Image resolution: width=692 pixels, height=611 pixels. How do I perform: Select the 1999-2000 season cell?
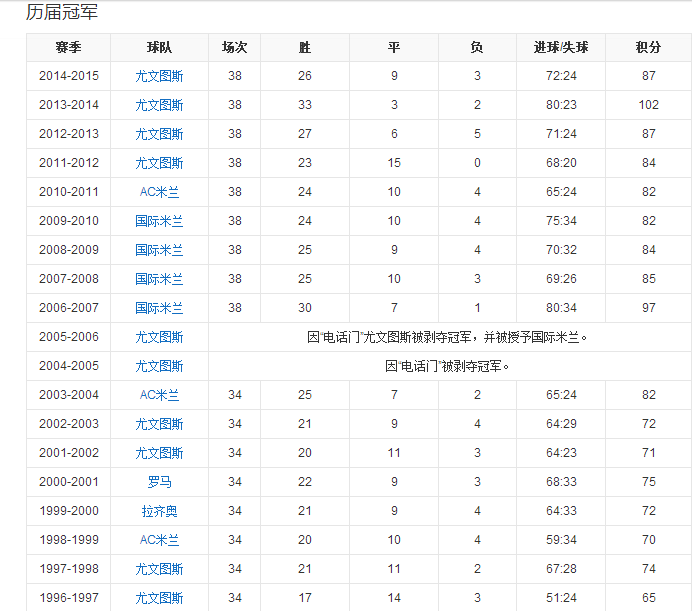click(68, 511)
